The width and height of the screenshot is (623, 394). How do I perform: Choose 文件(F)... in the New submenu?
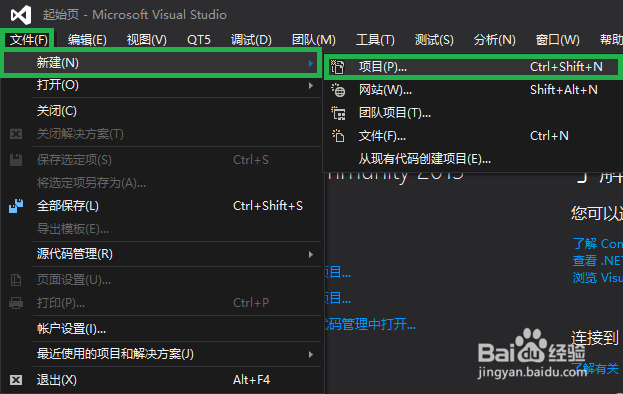coord(472,136)
